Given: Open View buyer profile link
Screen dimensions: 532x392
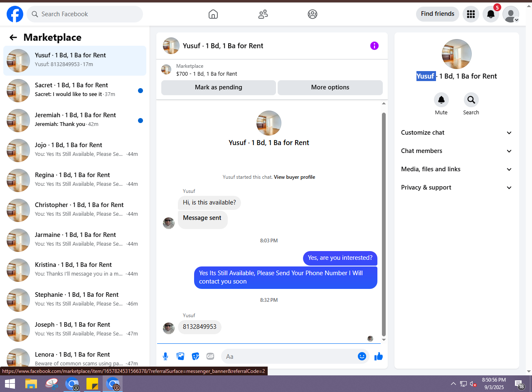Looking at the screenshot, I should tap(294, 177).
